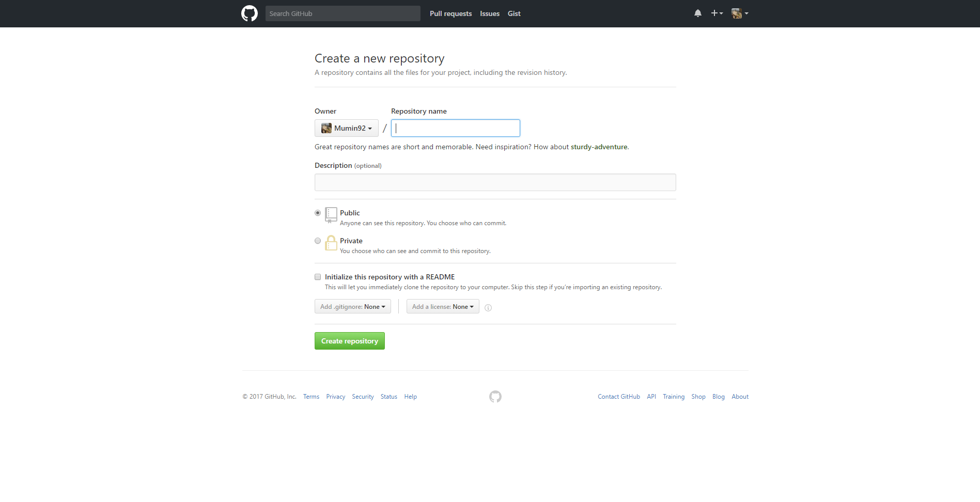Screen dimensions: 980x502
Task: Click the octocat icon in the footer
Action: (495, 397)
